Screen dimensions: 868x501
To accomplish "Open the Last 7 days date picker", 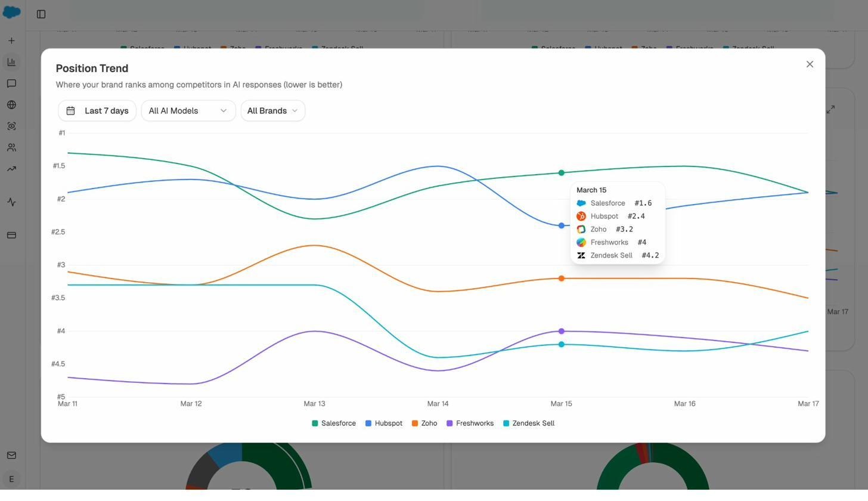I will pos(97,110).
